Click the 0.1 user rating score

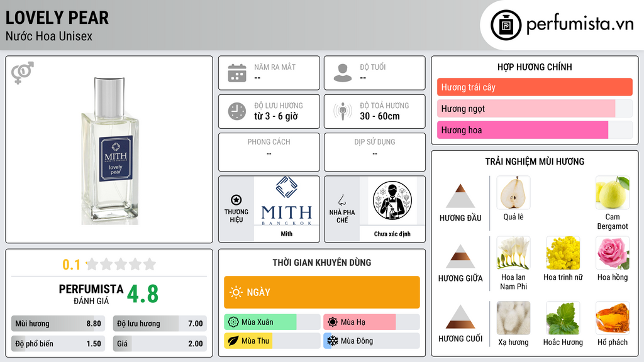tap(72, 265)
